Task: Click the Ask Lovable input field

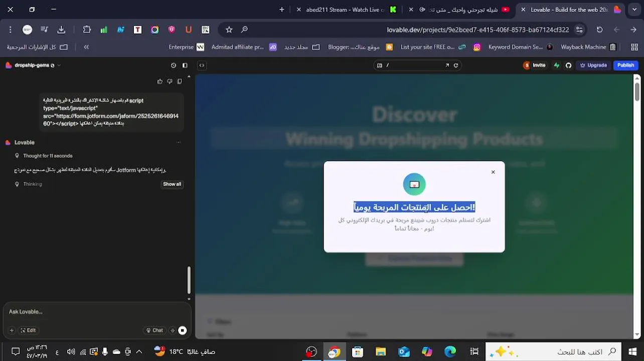Action: pyautogui.click(x=97, y=312)
